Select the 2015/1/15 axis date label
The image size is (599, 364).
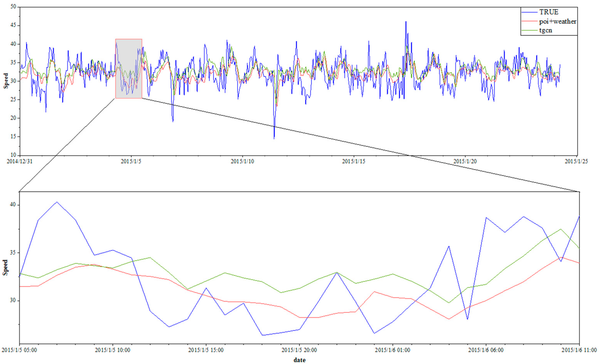(x=353, y=161)
